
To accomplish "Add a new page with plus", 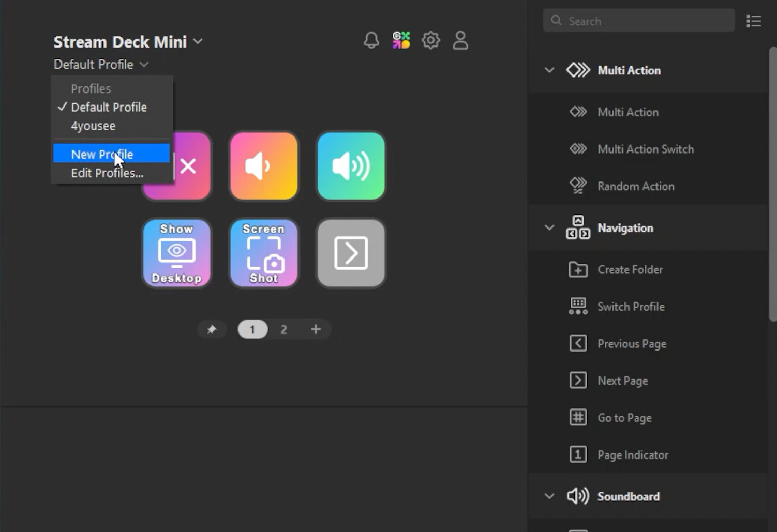I will coord(316,329).
